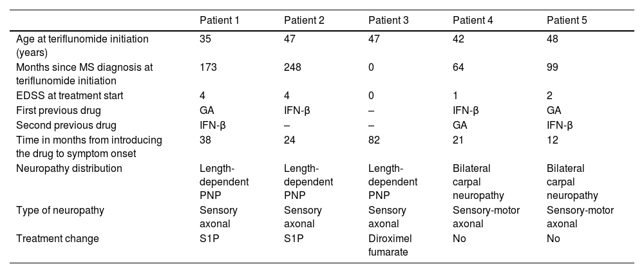This screenshot has height=273, width=644.
Task: Select the value 82 for Patient 3
Action: pos(374,140)
